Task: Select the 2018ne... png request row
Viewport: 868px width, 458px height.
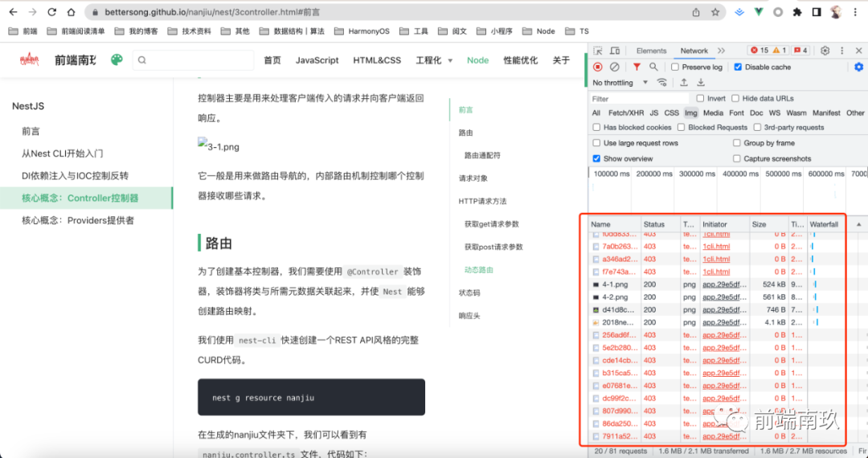Action: click(718, 322)
